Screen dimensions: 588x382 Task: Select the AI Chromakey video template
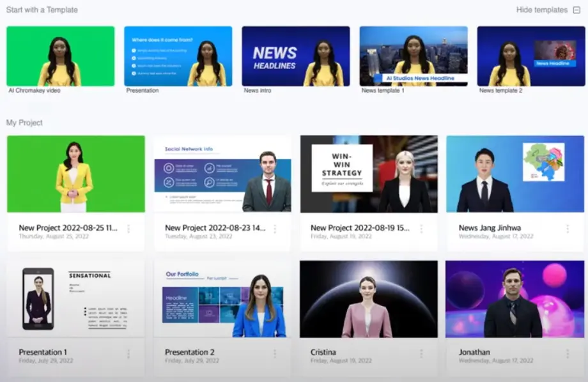61,56
